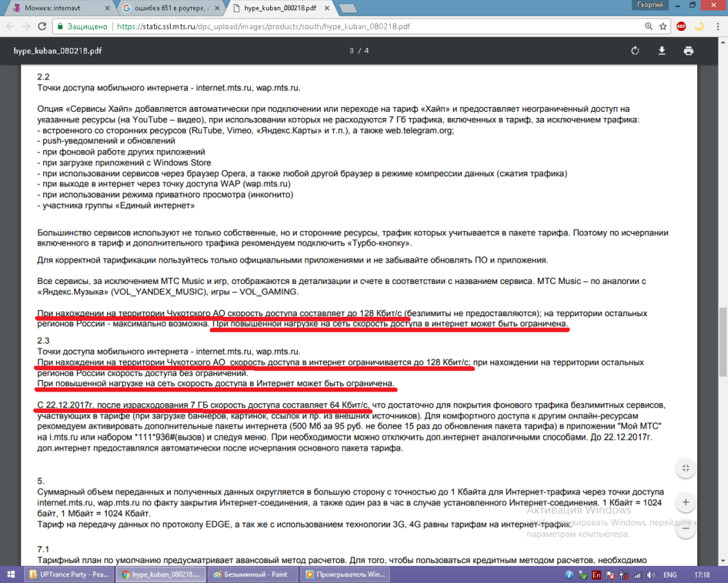Open hype_kuban Chrome taskbar item

point(160,575)
